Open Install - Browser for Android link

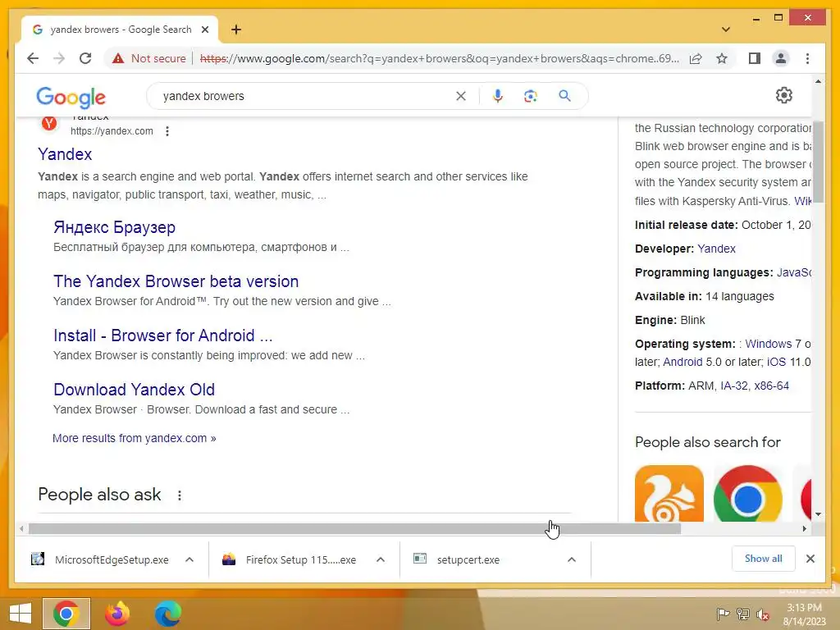click(x=163, y=336)
